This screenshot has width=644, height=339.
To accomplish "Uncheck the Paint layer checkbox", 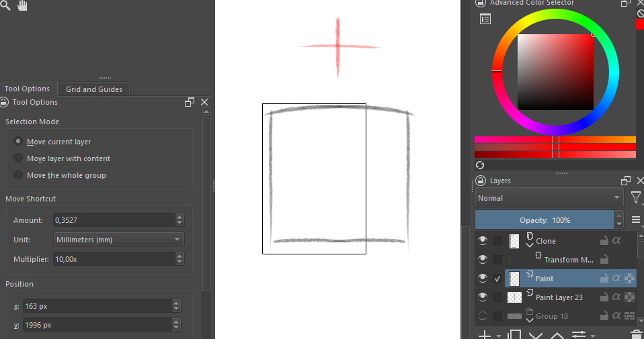I will [x=497, y=279].
